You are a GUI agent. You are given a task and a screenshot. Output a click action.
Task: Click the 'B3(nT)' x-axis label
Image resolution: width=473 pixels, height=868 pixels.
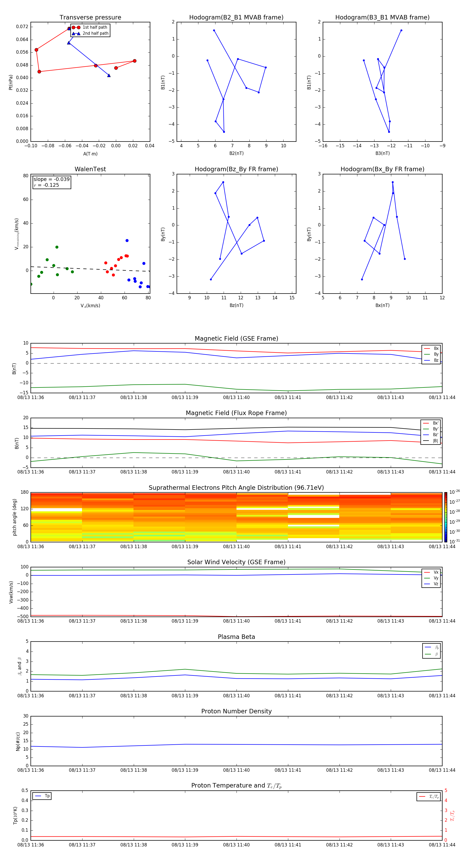(382, 153)
